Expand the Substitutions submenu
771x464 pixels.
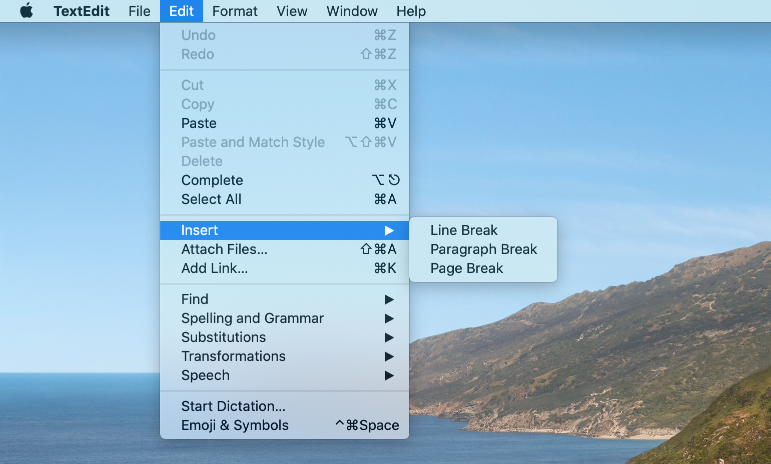coord(284,337)
